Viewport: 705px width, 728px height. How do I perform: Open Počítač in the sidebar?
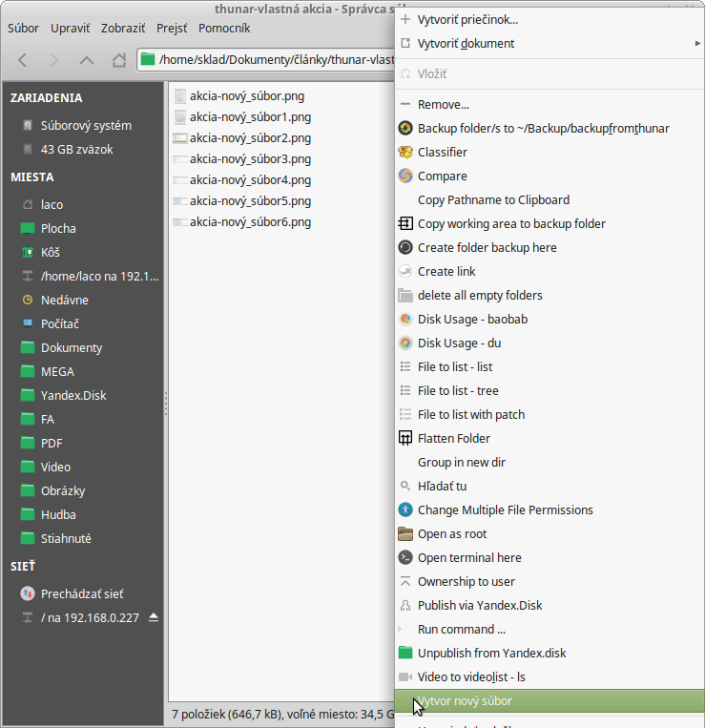point(83,323)
